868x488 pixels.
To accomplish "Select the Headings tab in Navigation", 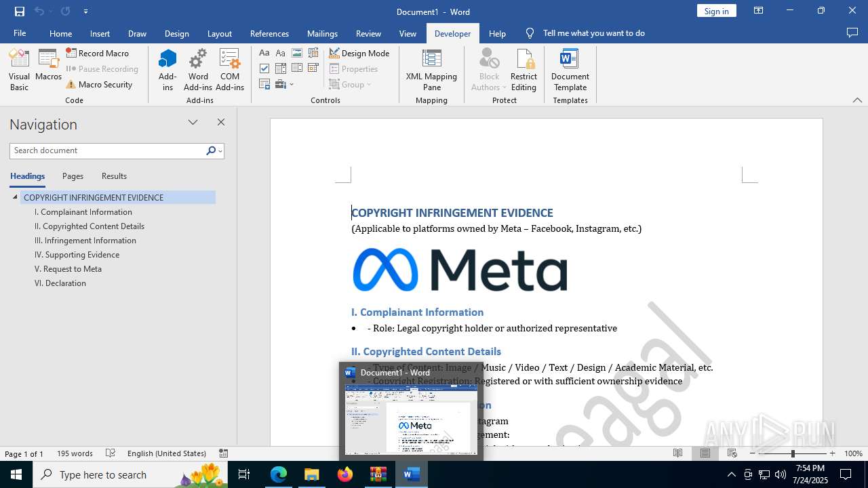I will [x=28, y=176].
